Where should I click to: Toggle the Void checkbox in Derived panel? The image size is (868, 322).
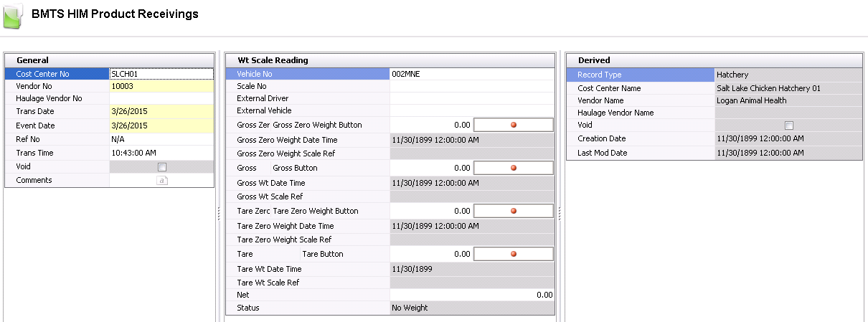tap(789, 126)
